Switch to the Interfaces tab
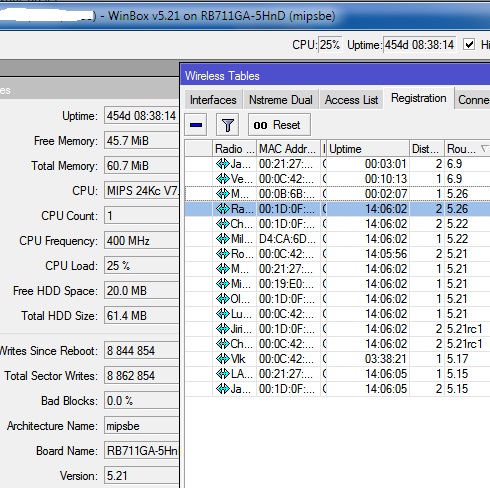The image size is (490, 488). pos(213,99)
